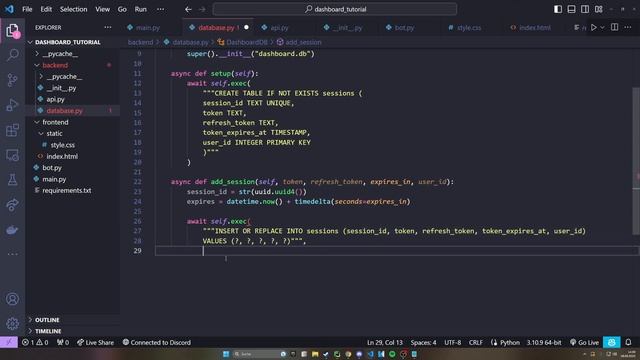
Task: Go back in navigation history
Action: pos(188,9)
